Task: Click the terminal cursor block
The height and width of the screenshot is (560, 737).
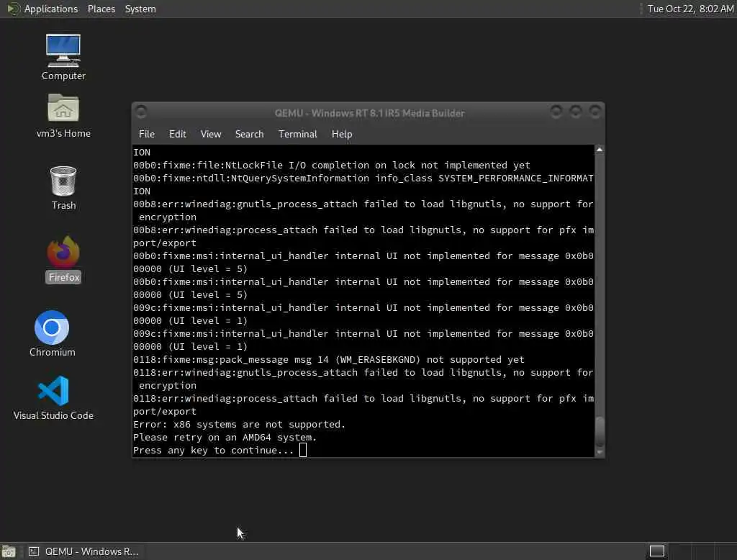Action: coord(303,450)
